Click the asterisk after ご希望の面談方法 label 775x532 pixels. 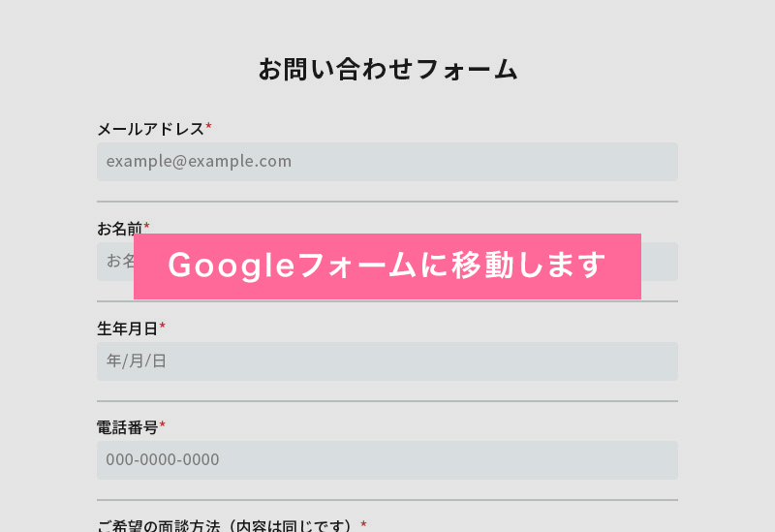tap(363, 524)
